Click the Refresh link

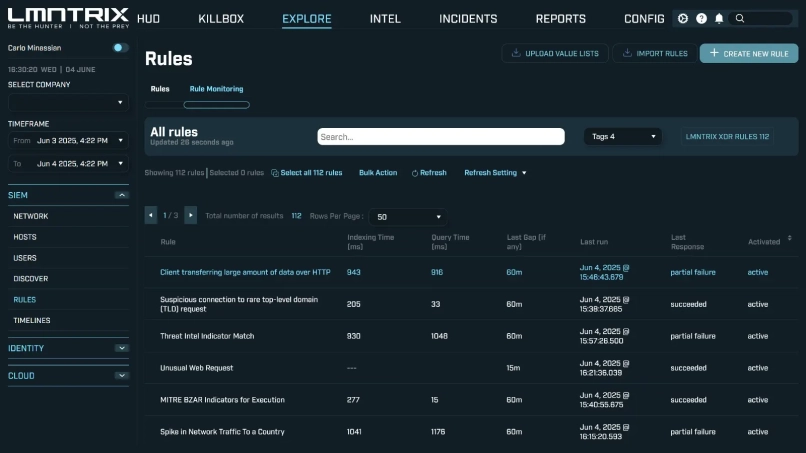click(x=433, y=173)
